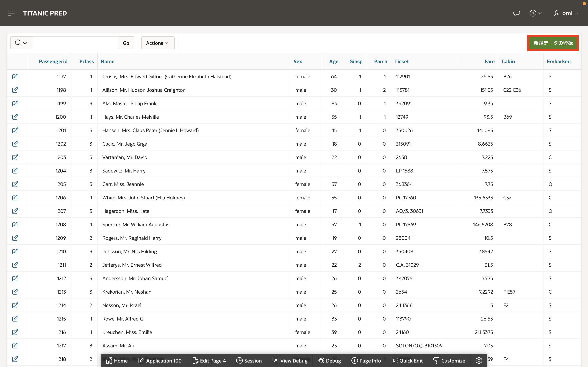Click Quick Edit in developer toolbar
Image resolution: width=588 pixels, height=367 pixels.
coord(407,360)
